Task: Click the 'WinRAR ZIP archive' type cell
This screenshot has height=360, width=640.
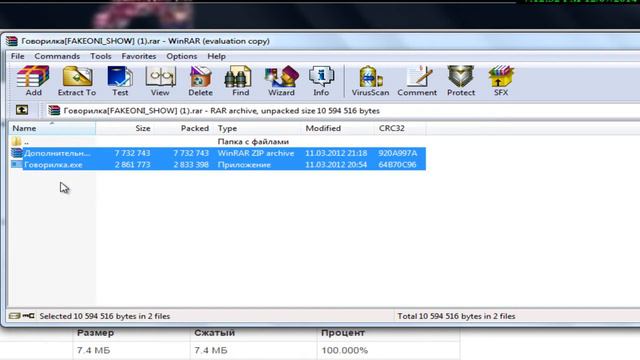Action: tap(256, 153)
